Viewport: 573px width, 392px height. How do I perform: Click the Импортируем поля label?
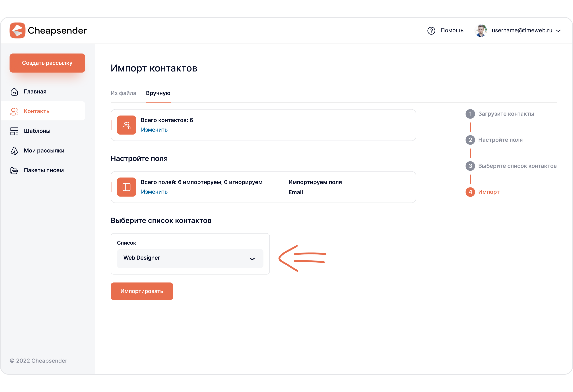(x=315, y=182)
